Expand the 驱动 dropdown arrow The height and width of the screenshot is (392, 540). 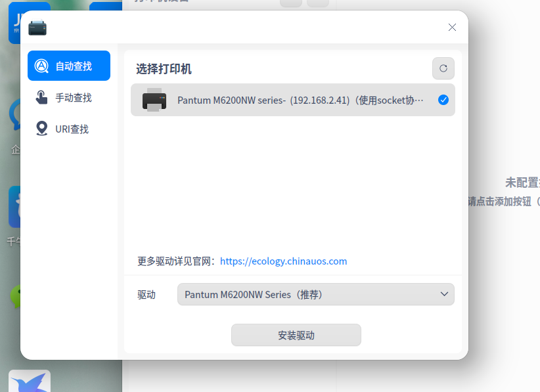tap(444, 294)
